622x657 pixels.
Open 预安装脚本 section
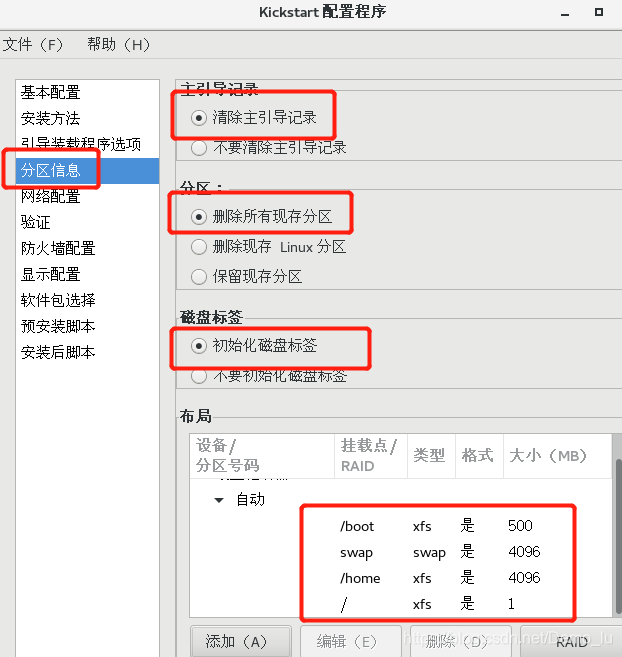[x=87, y=326]
